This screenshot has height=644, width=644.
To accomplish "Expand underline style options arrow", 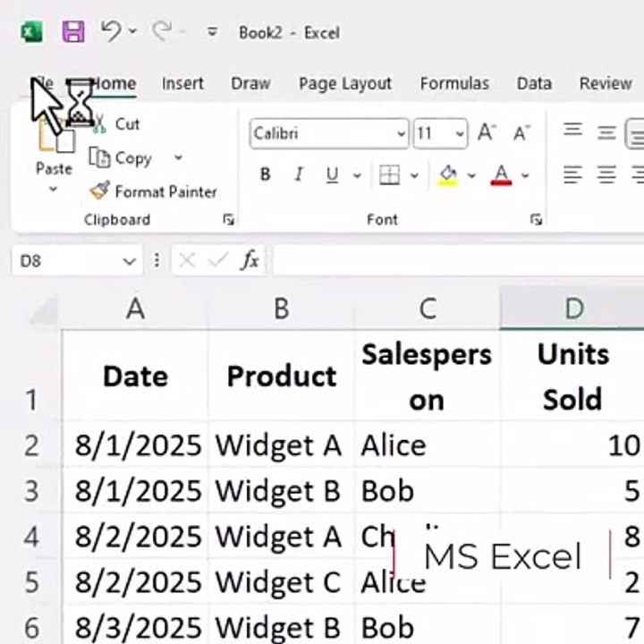I will click(357, 176).
